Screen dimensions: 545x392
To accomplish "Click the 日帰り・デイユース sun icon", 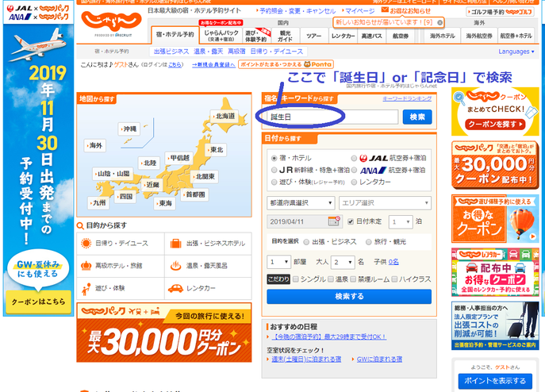I will (x=86, y=243).
